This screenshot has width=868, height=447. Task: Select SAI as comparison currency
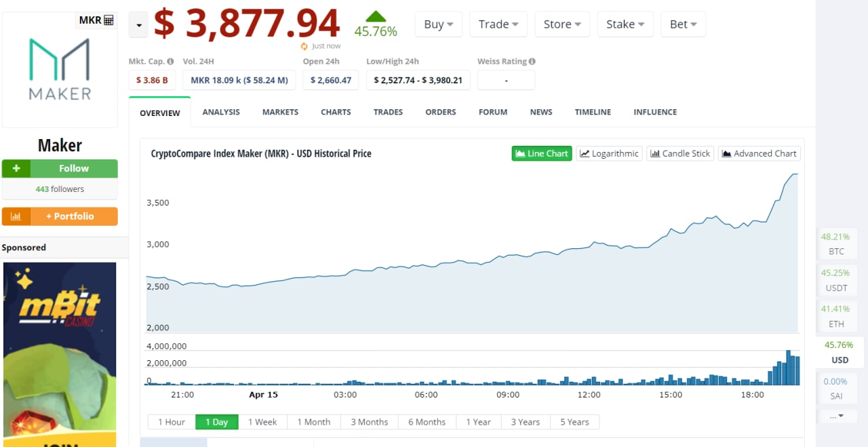click(836, 388)
